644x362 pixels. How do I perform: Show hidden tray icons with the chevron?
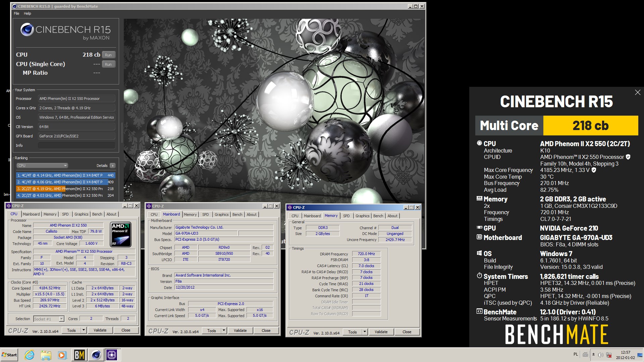[x=593, y=355]
